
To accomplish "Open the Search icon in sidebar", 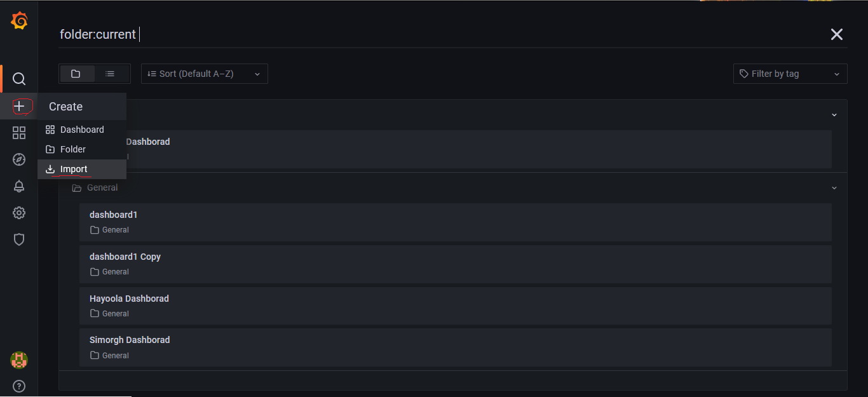I will click(19, 79).
